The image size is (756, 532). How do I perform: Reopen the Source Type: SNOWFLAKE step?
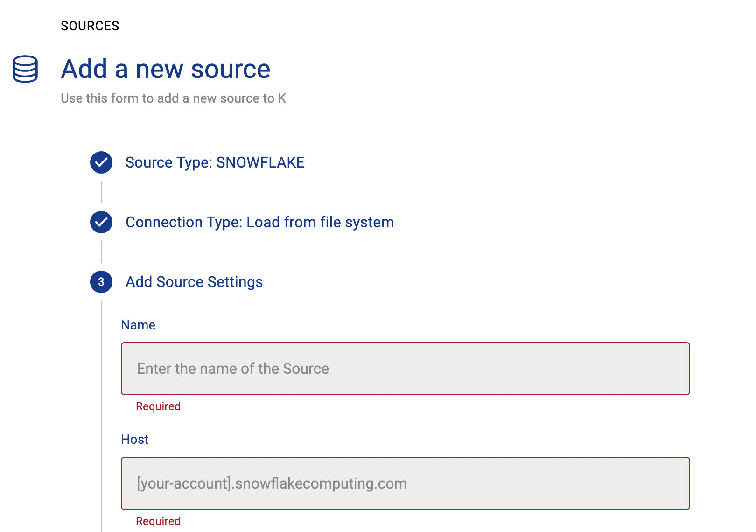coord(215,162)
